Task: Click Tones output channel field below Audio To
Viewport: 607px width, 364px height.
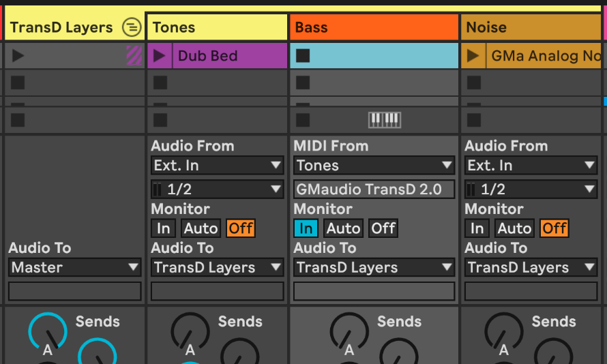Action: point(217,291)
